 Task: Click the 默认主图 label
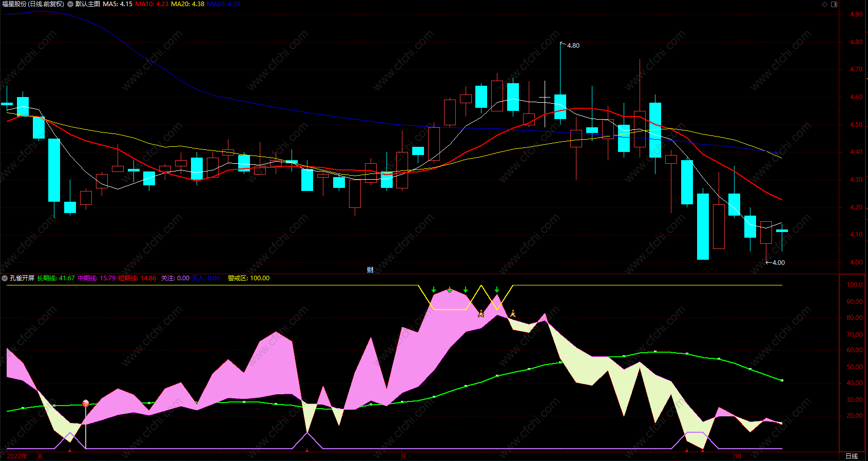(x=88, y=4)
